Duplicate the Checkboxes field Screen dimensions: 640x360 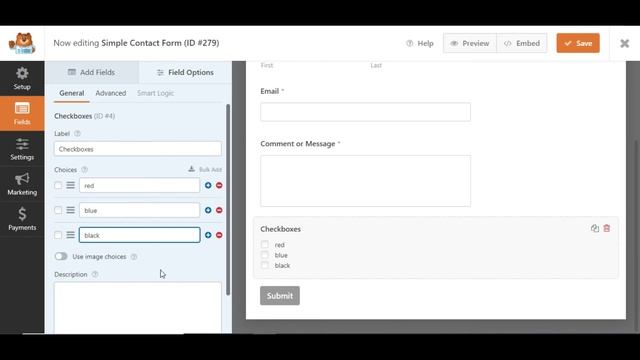(x=595, y=229)
